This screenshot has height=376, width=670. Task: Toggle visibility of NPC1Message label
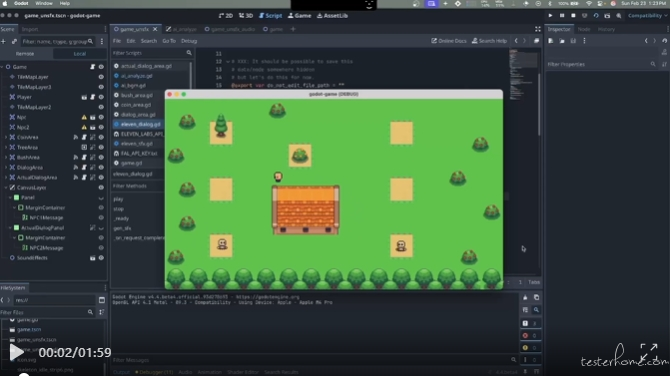(x=101, y=217)
